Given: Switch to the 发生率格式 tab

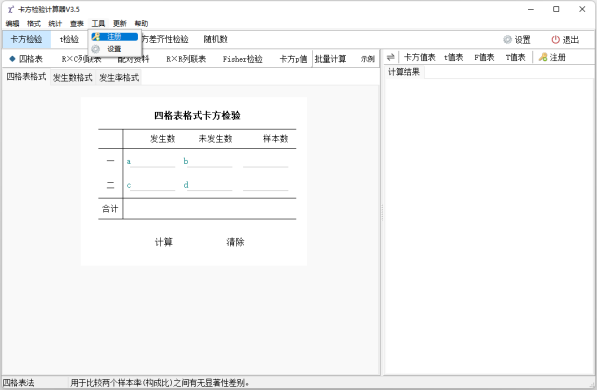Looking at the screenshot, I should [x=119, y=78].
